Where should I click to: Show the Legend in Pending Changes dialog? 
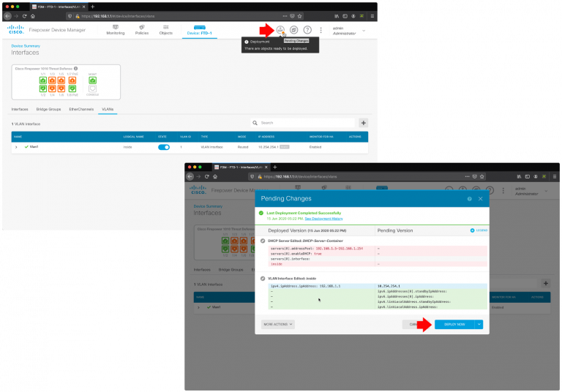(x=479, y=230)
